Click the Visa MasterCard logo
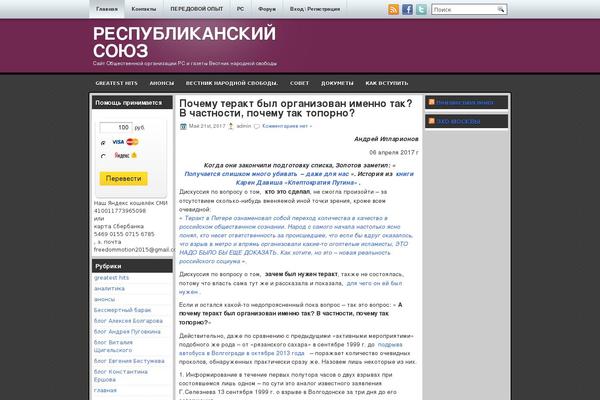 coord(125,142)
